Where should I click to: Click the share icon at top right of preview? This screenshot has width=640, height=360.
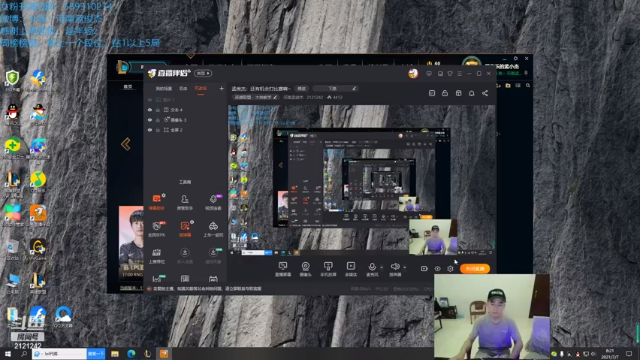click(x=485, y=93)
